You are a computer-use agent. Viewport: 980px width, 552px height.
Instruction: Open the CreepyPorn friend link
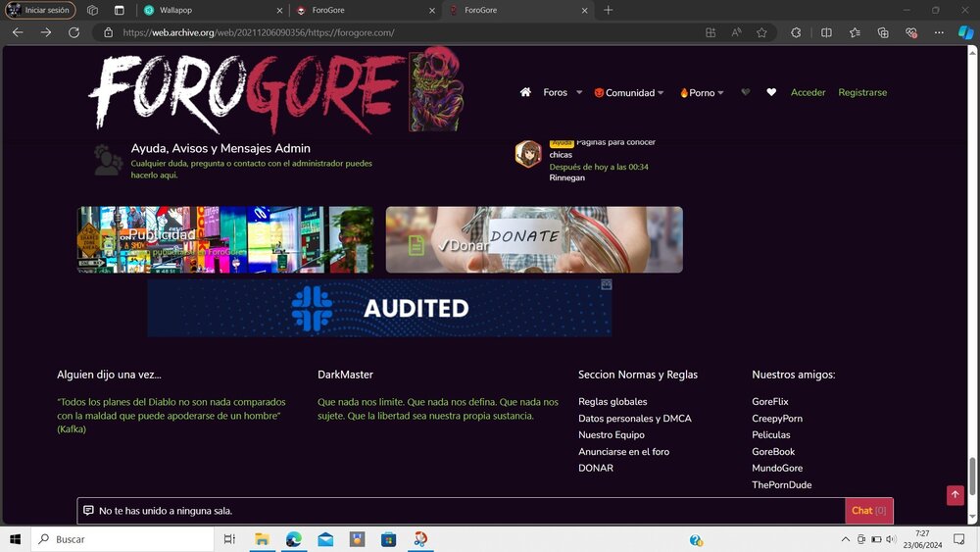pyautogui.click(x=777, y=419)
